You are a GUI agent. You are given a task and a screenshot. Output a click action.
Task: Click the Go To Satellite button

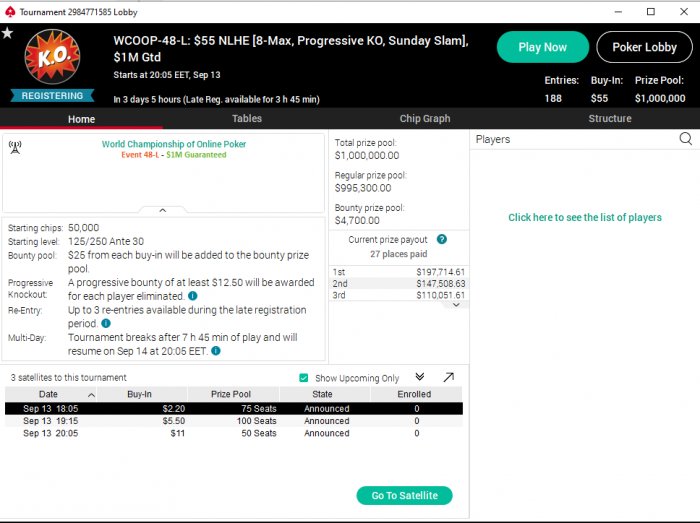click(x=404, y=495)
